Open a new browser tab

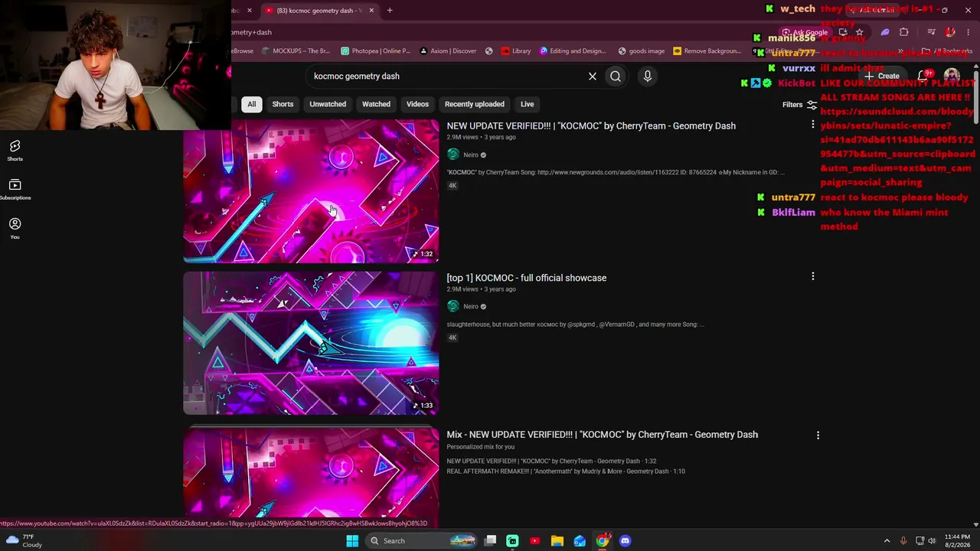point(390,11)
